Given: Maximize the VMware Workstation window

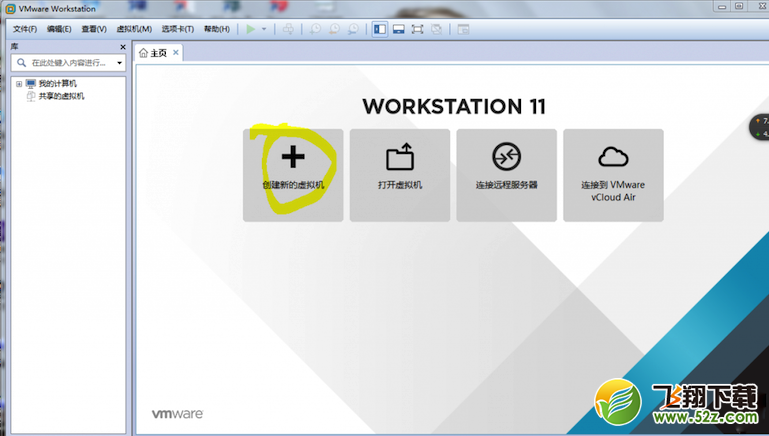Looking at the screenshot, I should (x=739, y=6).
